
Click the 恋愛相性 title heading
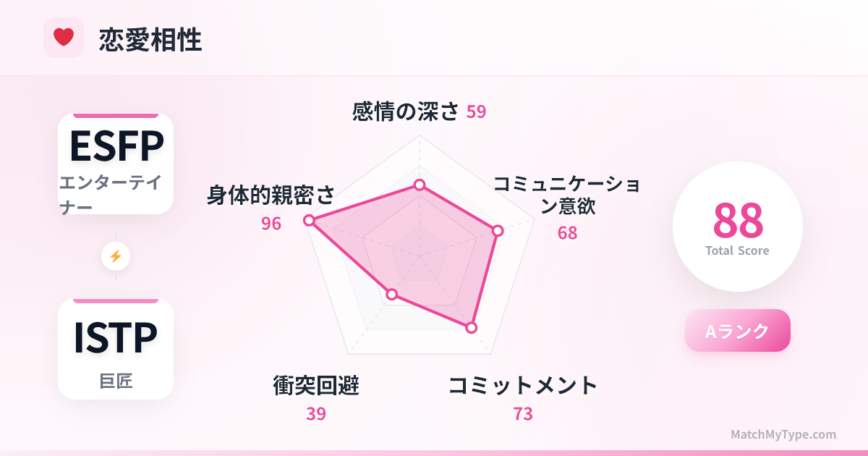point(150,40)
